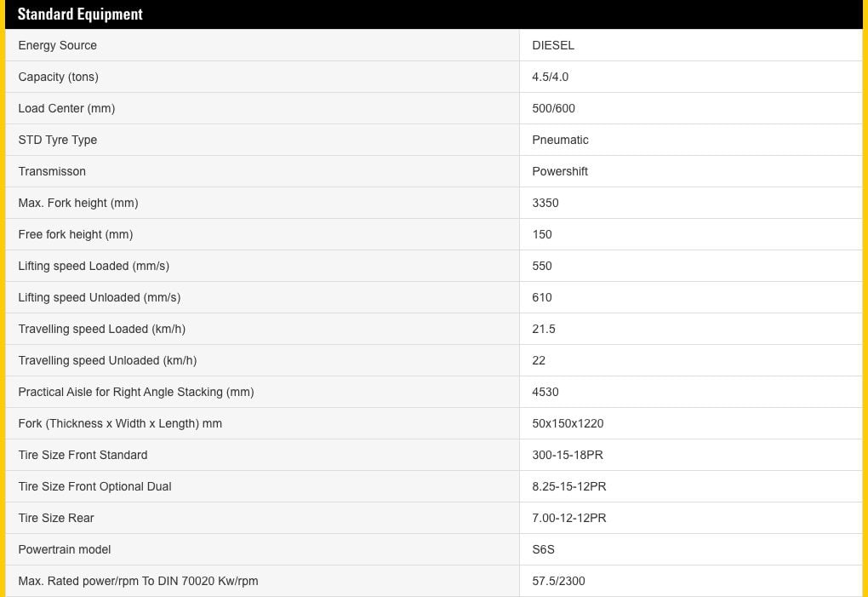868x597 pixels.
Task: Click the Travelling speed Unloaded value 22
Action: (539, 360)
